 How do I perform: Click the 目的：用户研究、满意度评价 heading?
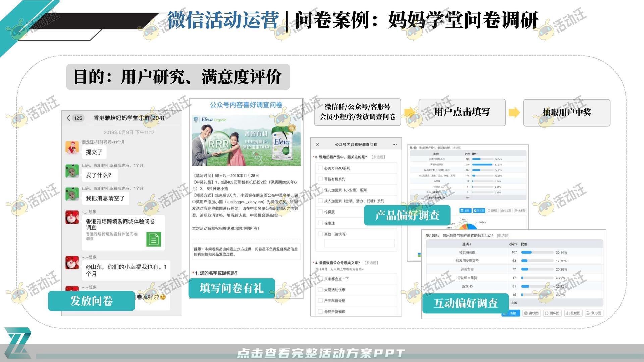[x=178, y=77]
